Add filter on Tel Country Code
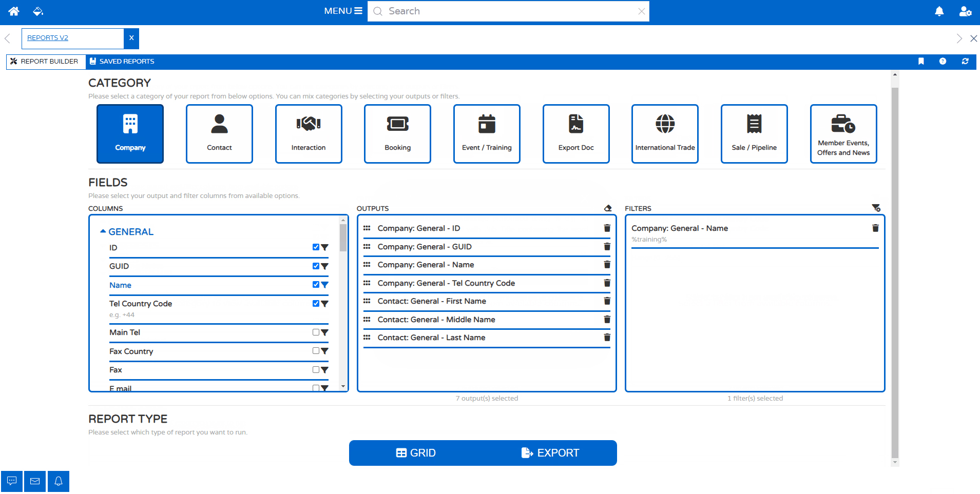The image size is (980, 494). 324,304
